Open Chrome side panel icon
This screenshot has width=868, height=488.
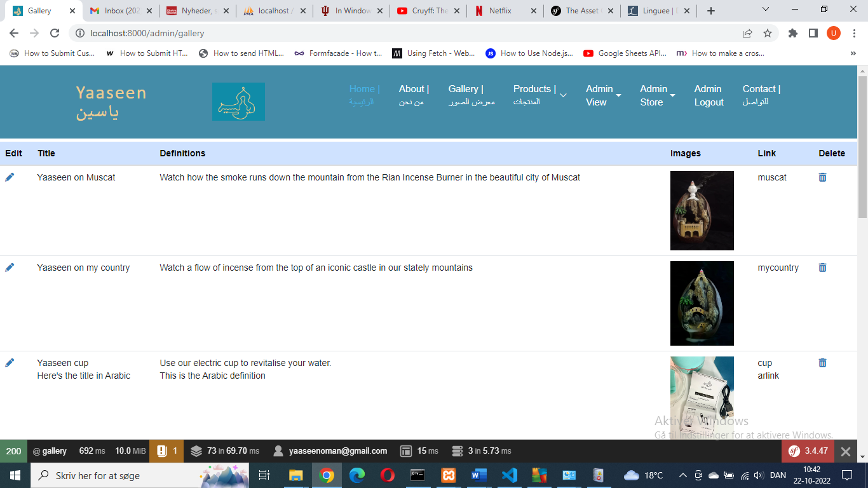click(x=813, y=33)
